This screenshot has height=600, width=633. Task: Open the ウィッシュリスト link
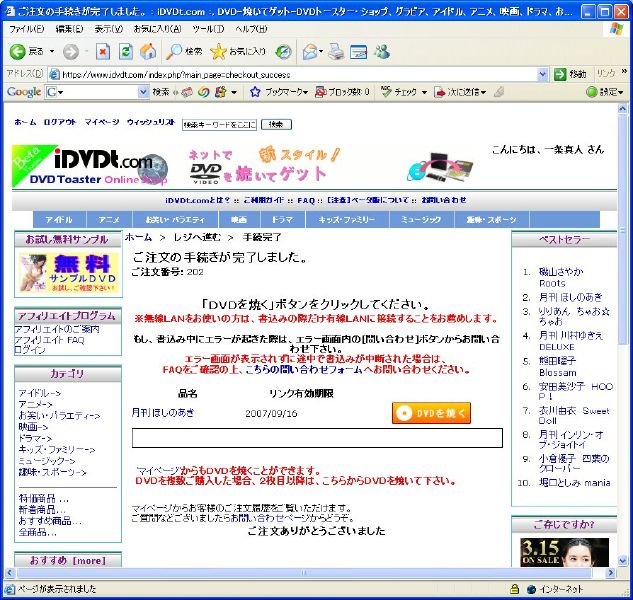tap(151, 122)
